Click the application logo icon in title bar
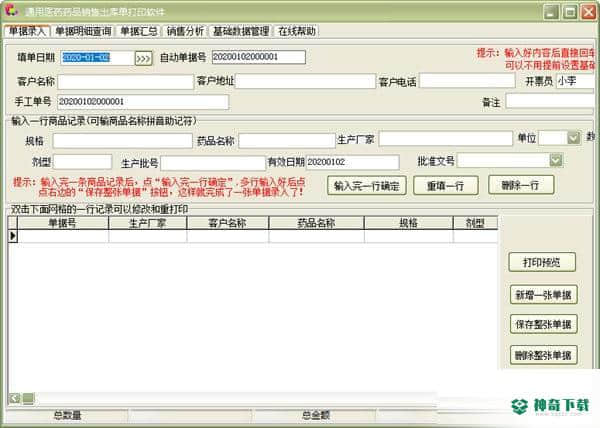 tap(11, 10)
